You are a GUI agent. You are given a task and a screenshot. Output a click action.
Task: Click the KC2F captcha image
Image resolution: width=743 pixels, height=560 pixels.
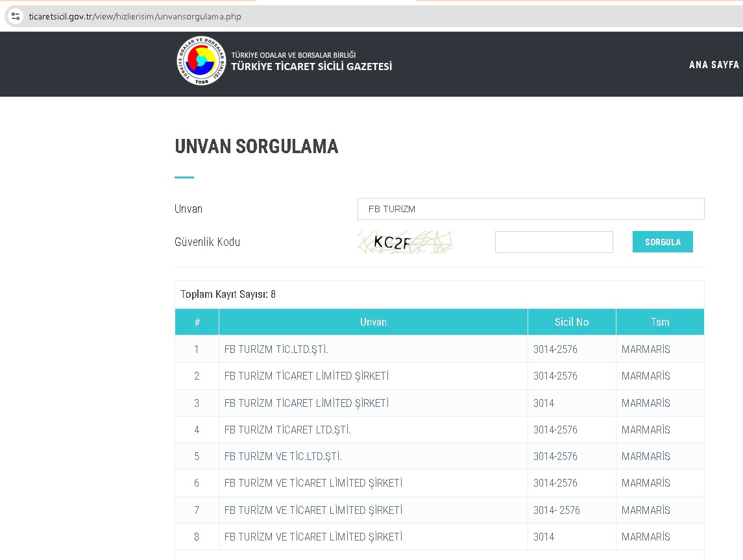405,242
